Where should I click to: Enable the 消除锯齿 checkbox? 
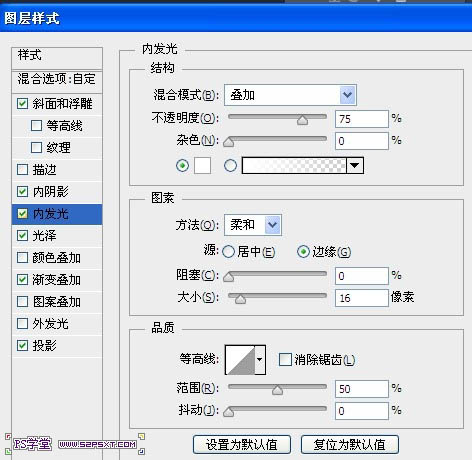pos(285,360)
